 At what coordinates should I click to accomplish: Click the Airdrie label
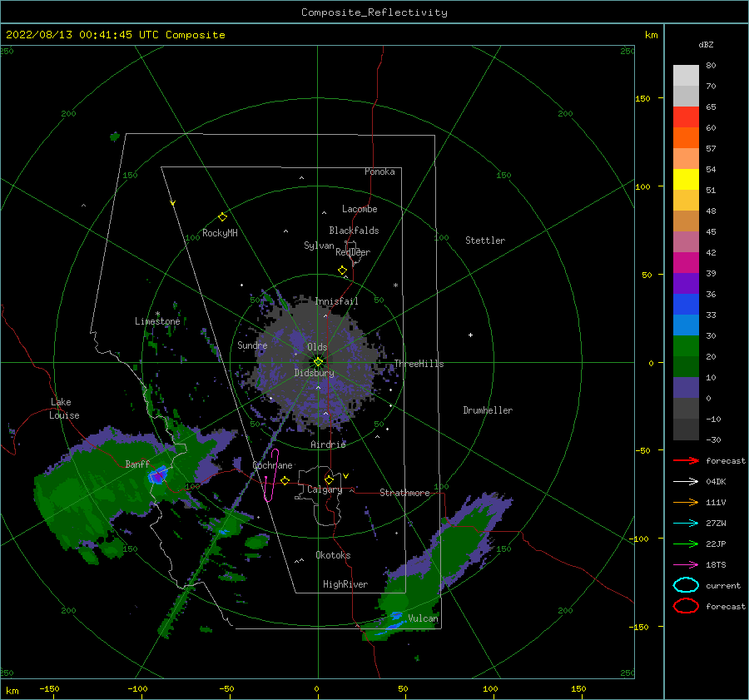pos(328,444)
